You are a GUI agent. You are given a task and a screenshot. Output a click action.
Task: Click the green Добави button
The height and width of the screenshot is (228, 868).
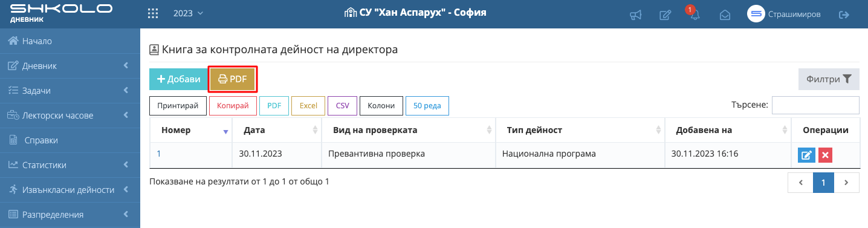(x=178, y=79)
